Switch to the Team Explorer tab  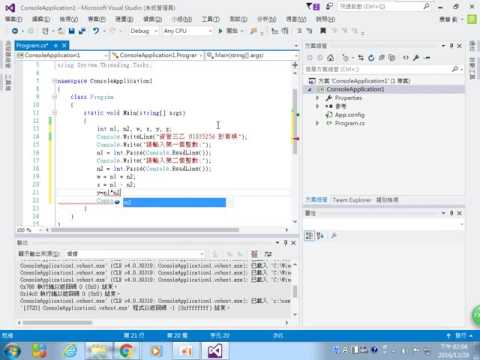coord(352,200)
